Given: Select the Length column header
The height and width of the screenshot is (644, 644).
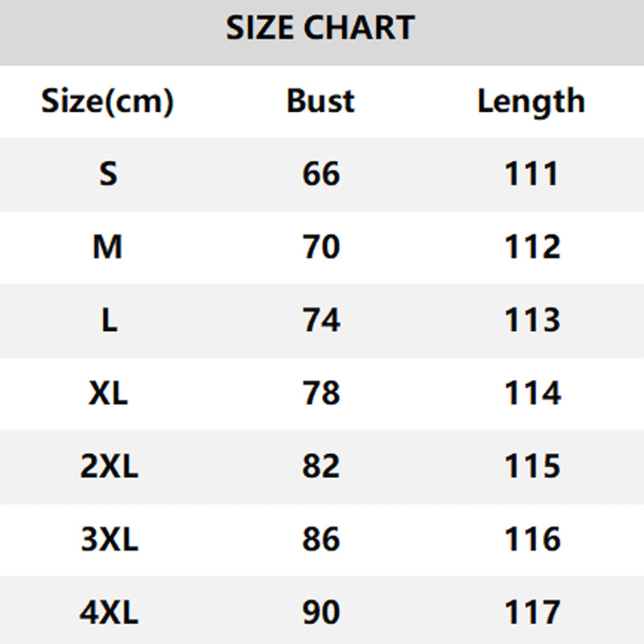Looking at the screenshot, I should click(x=530, y=101).
